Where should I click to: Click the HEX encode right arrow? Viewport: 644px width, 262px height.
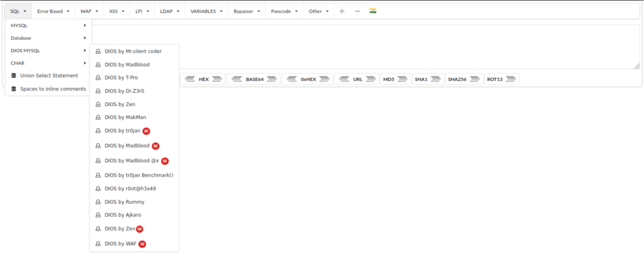point(217,80)
